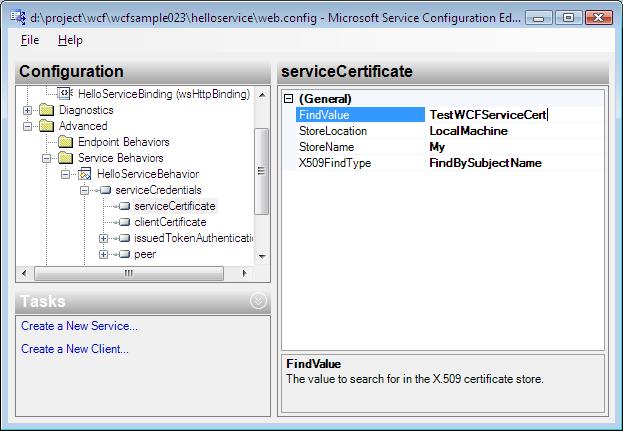This screenshot has height=431, width=623.
Task: Open the StoreLocation value LocalMachine
Action: point(515,131)
